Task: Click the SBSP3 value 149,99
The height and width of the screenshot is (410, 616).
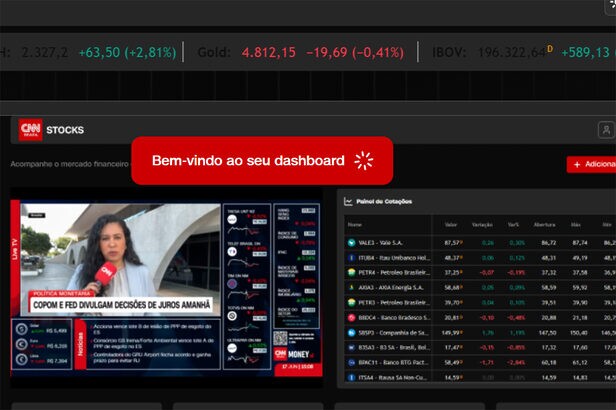Action: [x=451, y=333]
